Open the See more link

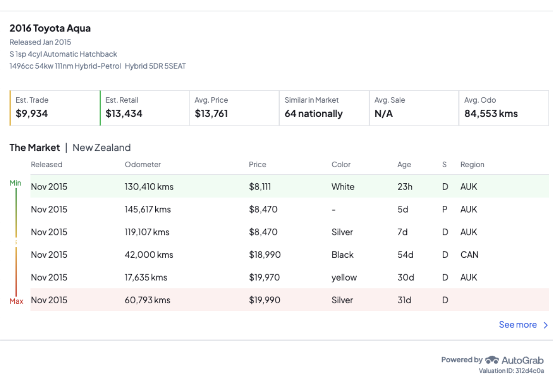518,325
